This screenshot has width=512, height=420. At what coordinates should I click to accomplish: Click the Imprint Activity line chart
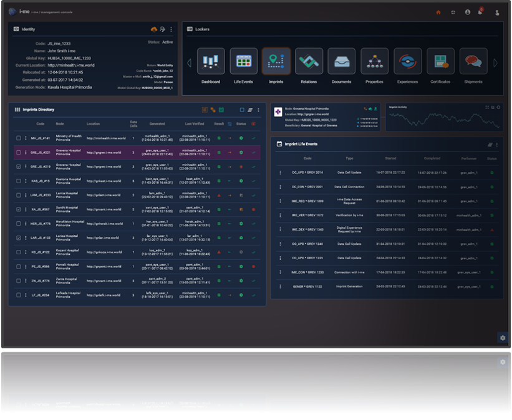click(444, 118)
